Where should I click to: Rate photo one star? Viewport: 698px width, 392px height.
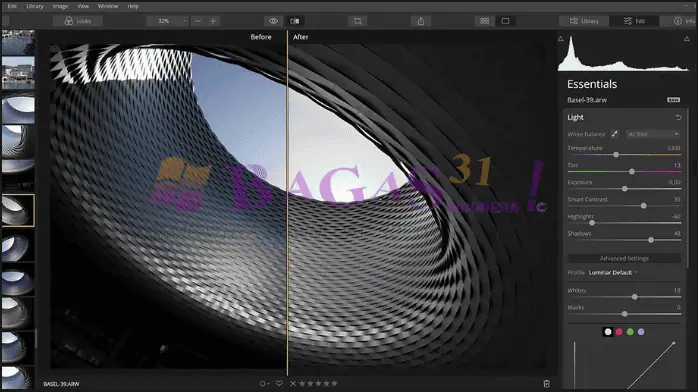[302, 383]
